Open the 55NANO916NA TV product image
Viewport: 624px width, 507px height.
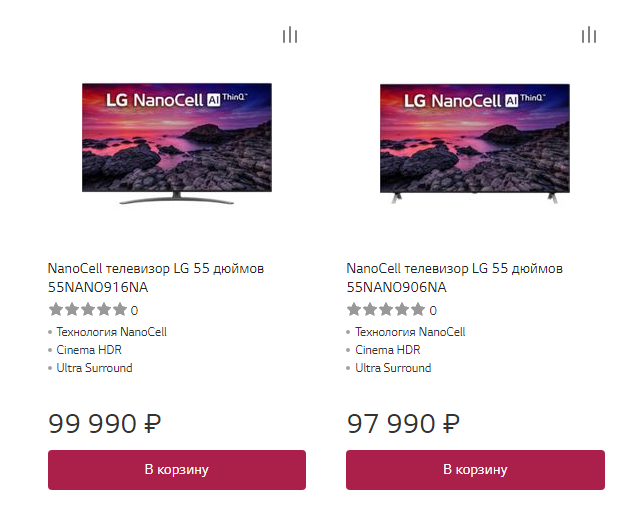tap(176, 143)
